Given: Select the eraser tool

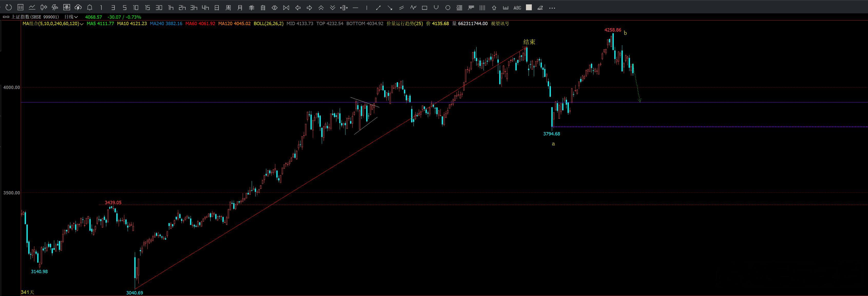Looking at the screenshot, I should tap(540, 7).
